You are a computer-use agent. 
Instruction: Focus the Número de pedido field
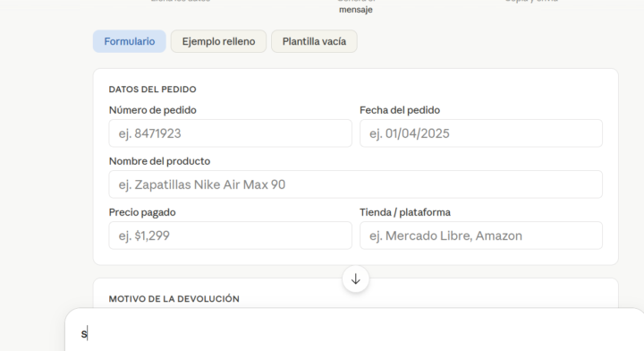[x=231, y=133]
